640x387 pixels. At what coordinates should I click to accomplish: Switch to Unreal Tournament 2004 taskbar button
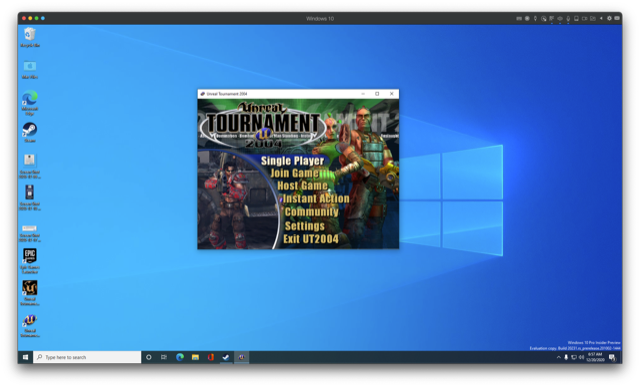(241, 357)
